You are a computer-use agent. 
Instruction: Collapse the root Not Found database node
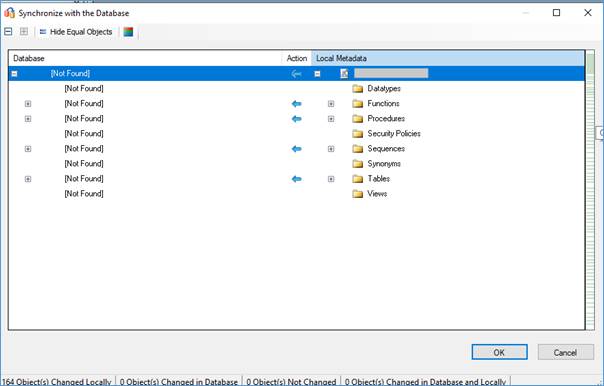tap(14, 74)
